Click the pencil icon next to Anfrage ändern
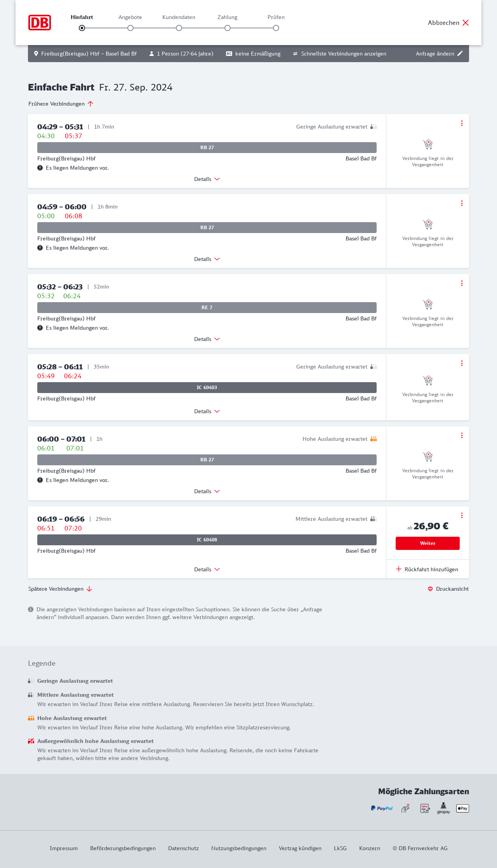Image resolution: width=497 pixels, height=868 pixels. pyautogui.click(x=460, y=54)
